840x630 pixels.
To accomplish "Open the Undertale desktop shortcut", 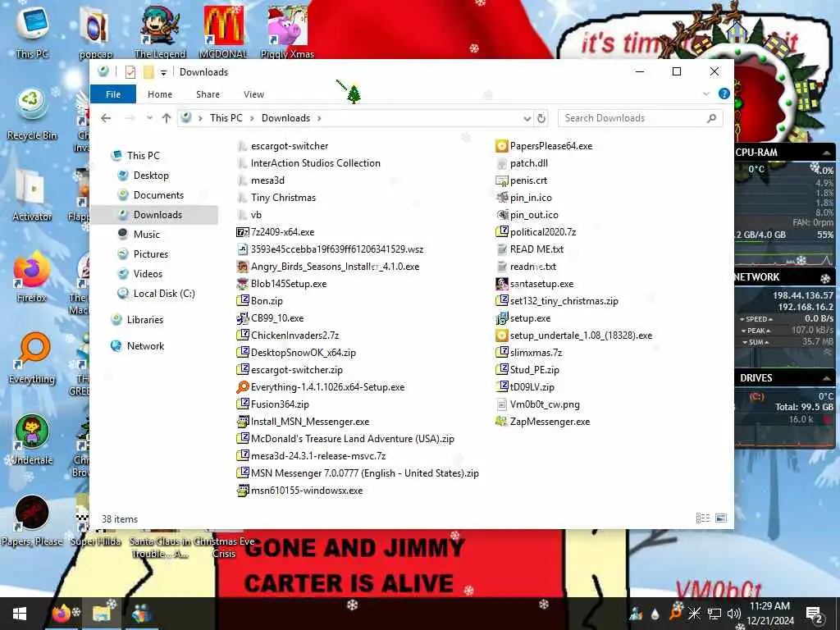I will (x=32, y=440).
